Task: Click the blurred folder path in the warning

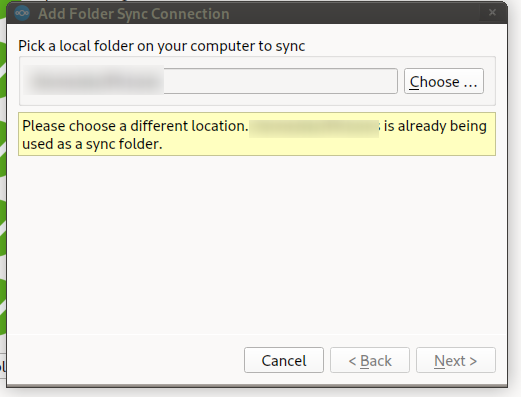Action: pos(314,128)
